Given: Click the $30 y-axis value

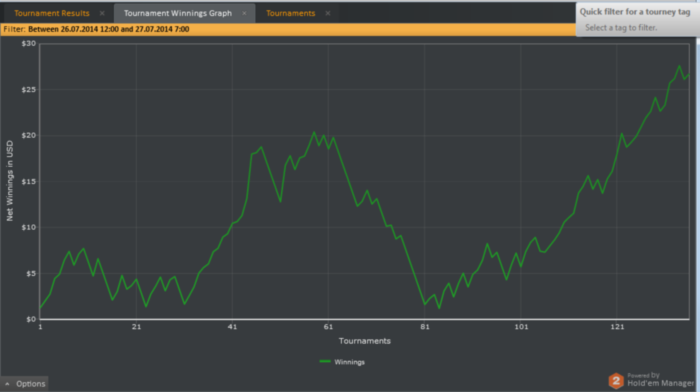Looking at the screenshot, I should tap(29, 43).
